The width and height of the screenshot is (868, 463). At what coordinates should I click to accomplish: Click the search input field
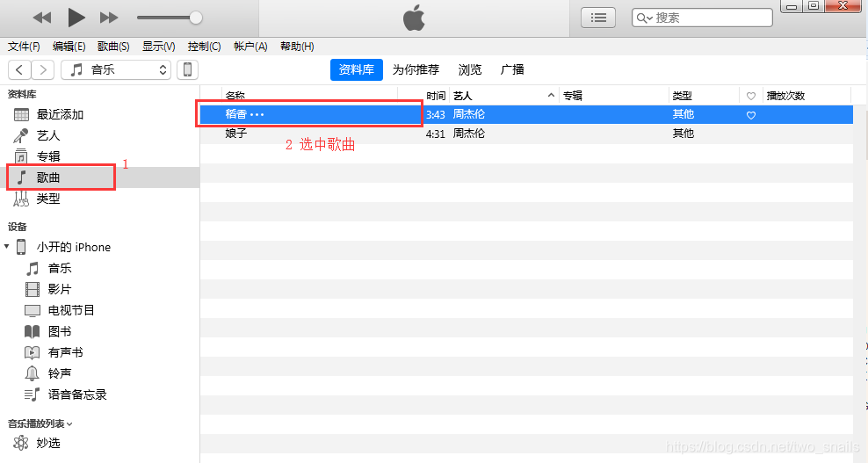point(702,18)
